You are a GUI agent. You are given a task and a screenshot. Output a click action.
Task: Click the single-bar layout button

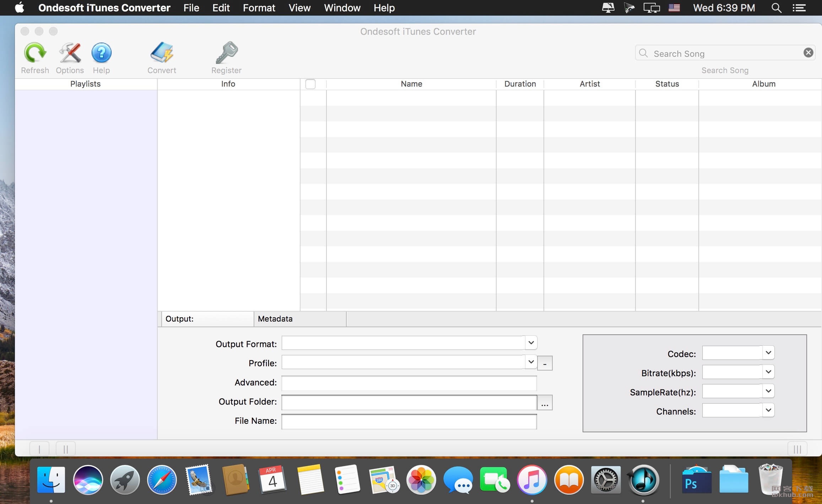(x=39, y=449)
